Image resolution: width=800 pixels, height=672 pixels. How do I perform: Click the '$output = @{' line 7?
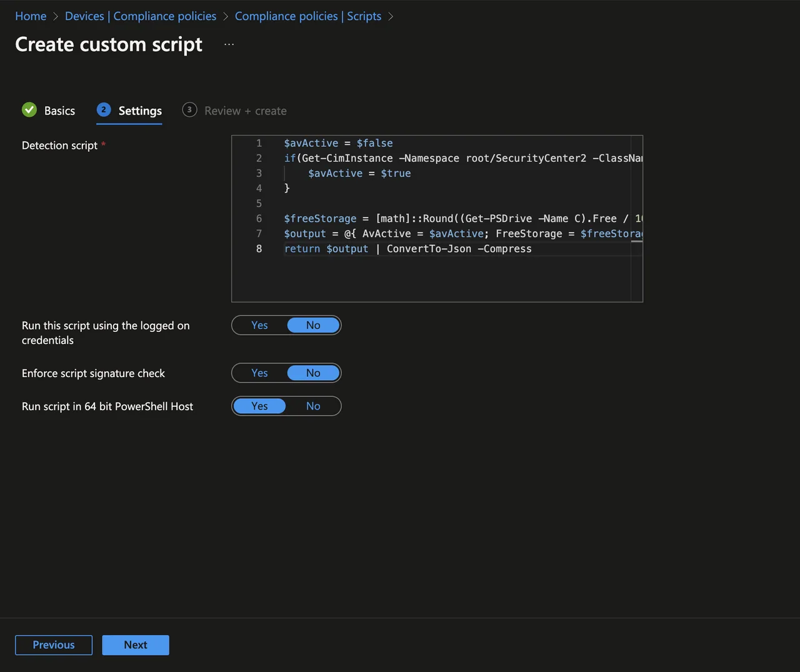click(x=463, y=233)
